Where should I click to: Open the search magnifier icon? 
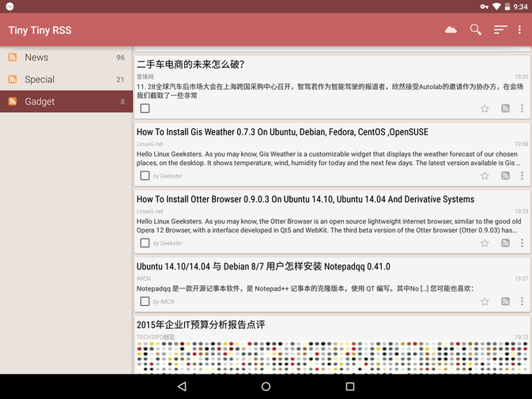(476, 30)
